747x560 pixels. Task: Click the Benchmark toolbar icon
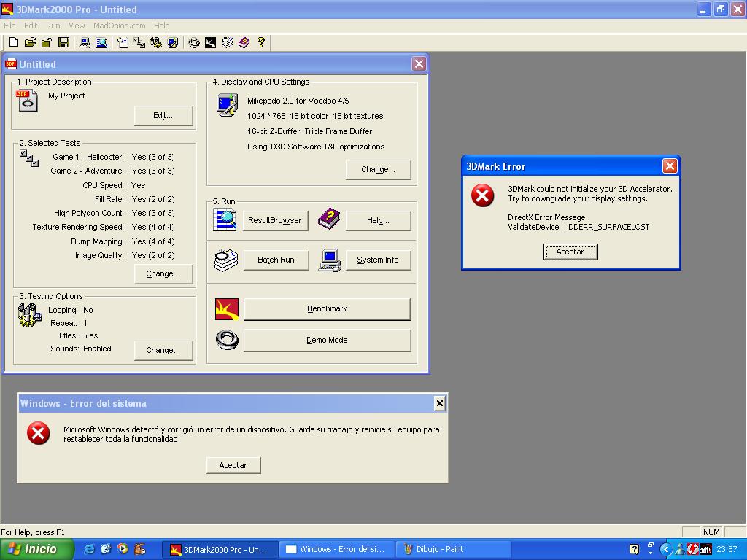pos(210,42)
